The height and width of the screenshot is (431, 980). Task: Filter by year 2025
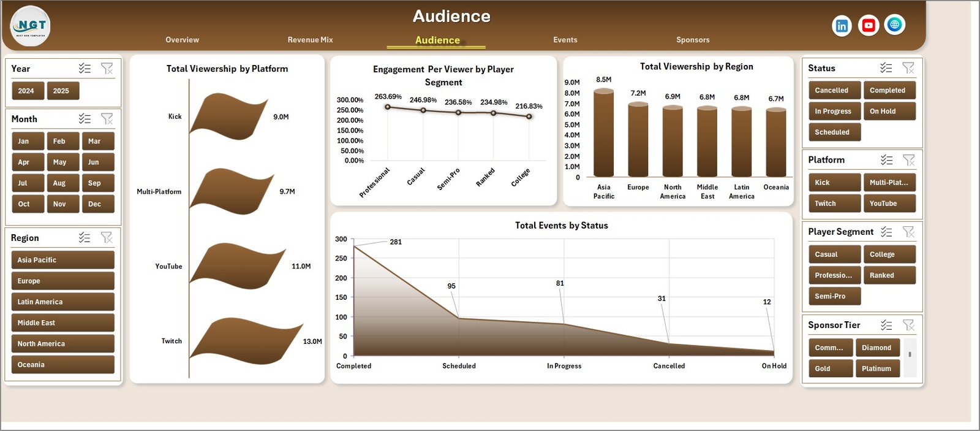(63, 91)
